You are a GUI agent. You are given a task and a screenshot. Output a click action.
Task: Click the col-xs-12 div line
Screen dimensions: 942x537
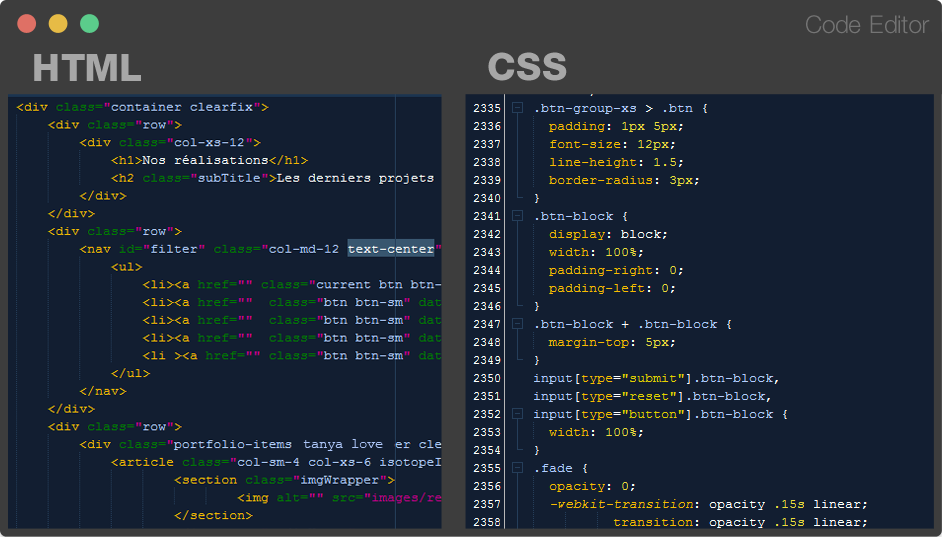click(x=170, y=142)
